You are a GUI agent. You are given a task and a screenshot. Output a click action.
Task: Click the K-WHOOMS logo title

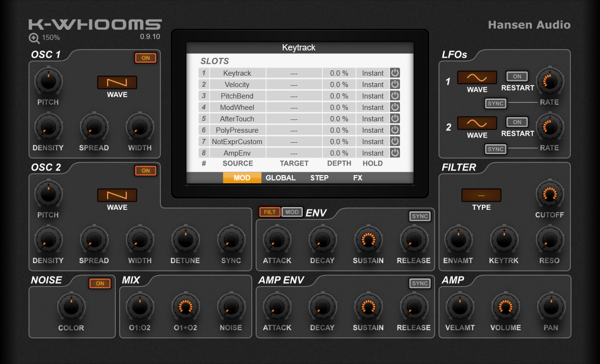(x=95, y=24)
